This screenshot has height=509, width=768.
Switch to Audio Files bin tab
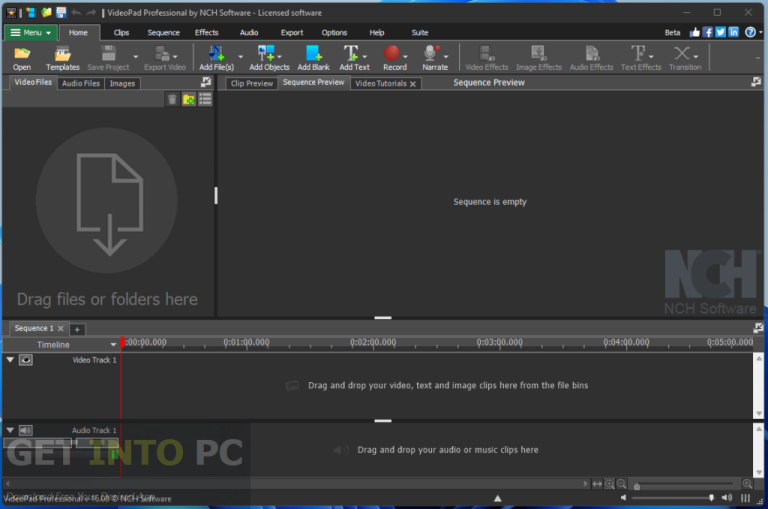tap(81, 83)
